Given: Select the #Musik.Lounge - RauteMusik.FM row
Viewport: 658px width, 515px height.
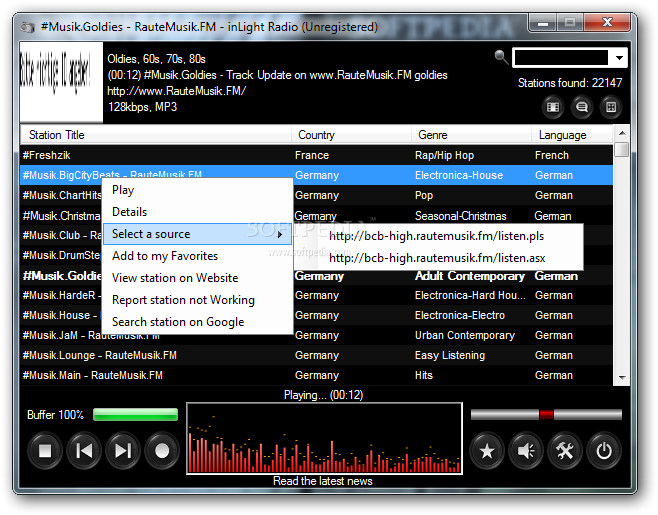Looking at the screenshot, I should pyautogui.click(x=316, y=356).
